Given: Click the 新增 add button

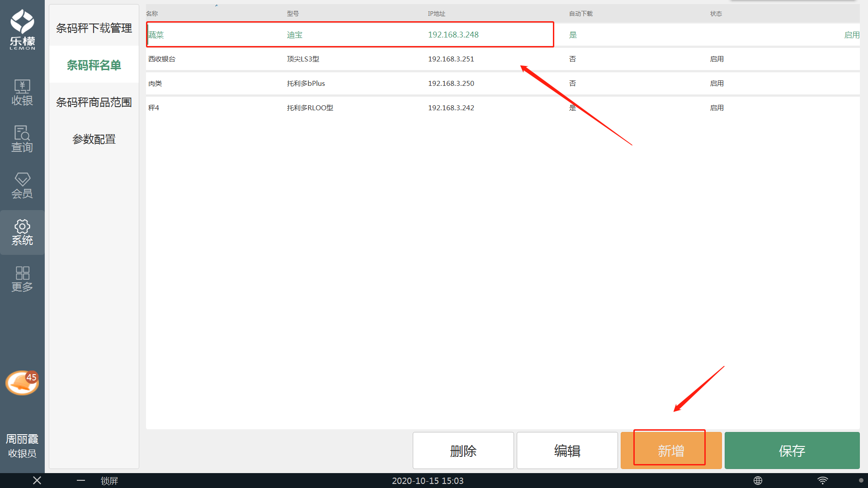Looking at the screenshot, I should pos(671,450).
